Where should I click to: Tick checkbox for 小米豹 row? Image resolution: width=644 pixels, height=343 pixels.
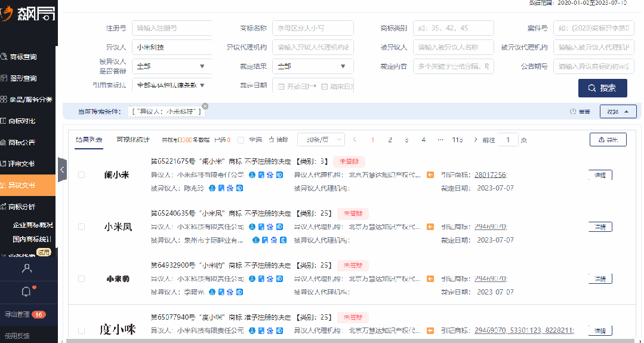(x=81, y=279)
